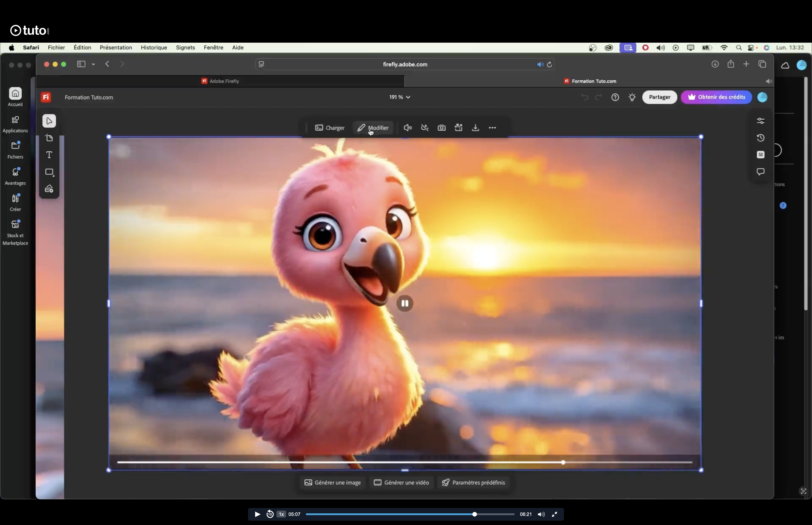Click the download icon above the video
The width and height of the screenshot is (812, 525).
coord(475,128)
